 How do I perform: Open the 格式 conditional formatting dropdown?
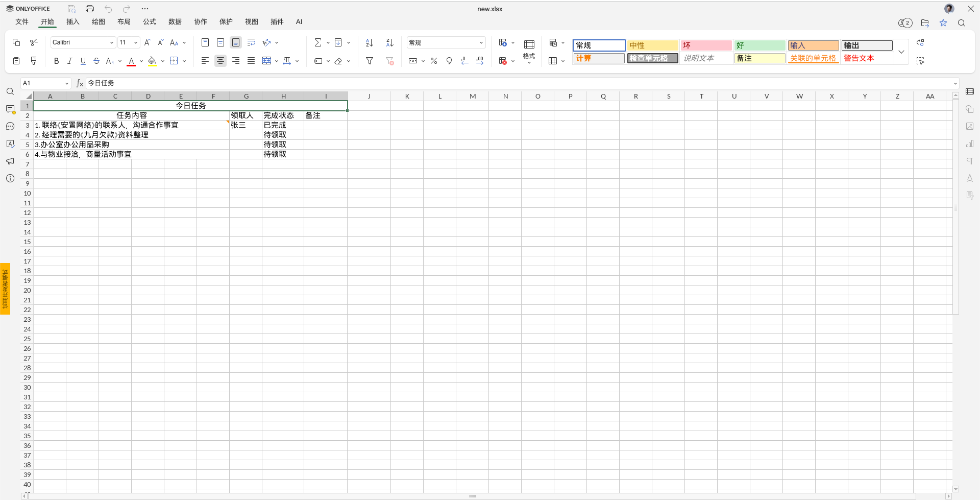coord(529,51)
